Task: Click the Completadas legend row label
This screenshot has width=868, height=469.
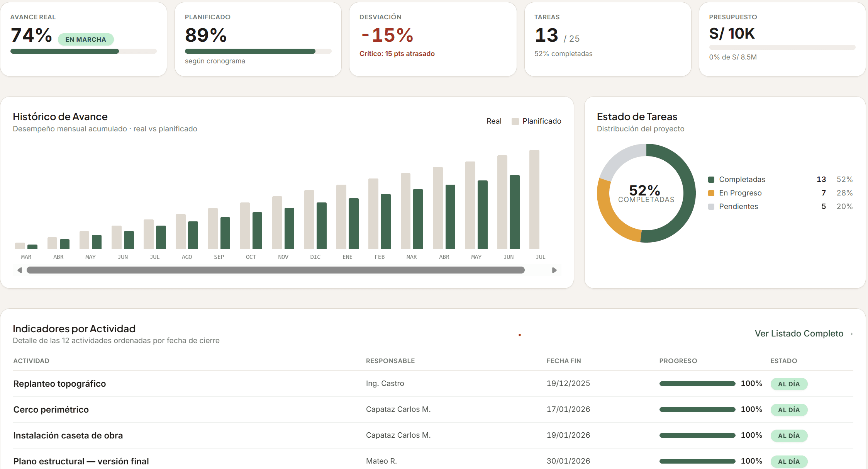Action: 742,180
